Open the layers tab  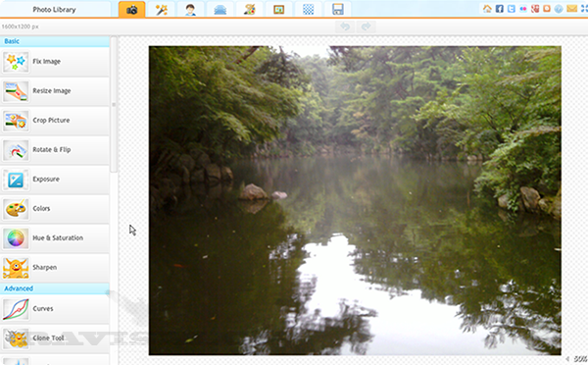pyautogui.click(x=220, y=10)
